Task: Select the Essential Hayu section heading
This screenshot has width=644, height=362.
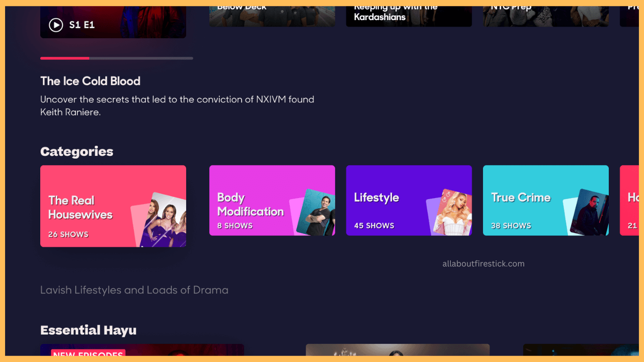Action: tap(88, 330)
